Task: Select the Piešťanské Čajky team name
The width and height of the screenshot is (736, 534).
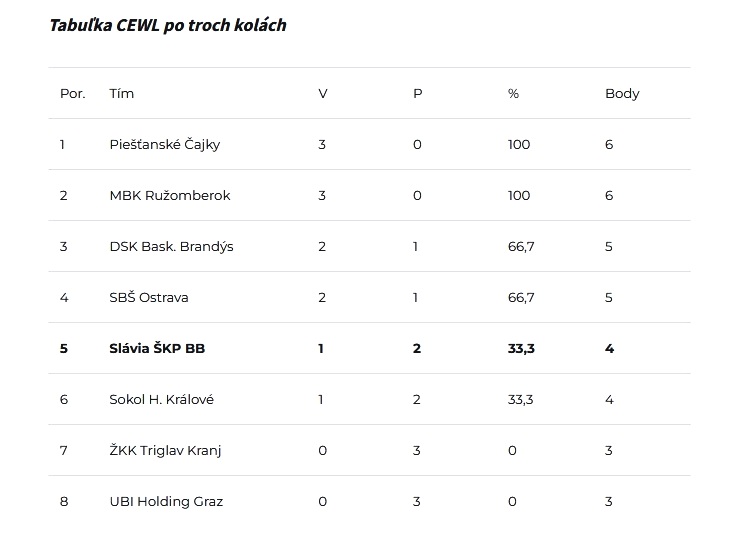Action: [165, 145]
